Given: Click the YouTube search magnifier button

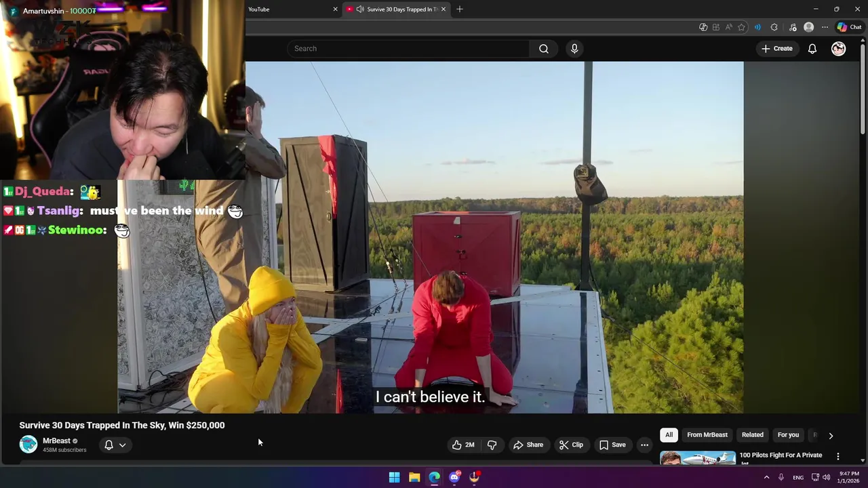Looking at the screenshot, I should pyautogui.click(x=544, y=49).
